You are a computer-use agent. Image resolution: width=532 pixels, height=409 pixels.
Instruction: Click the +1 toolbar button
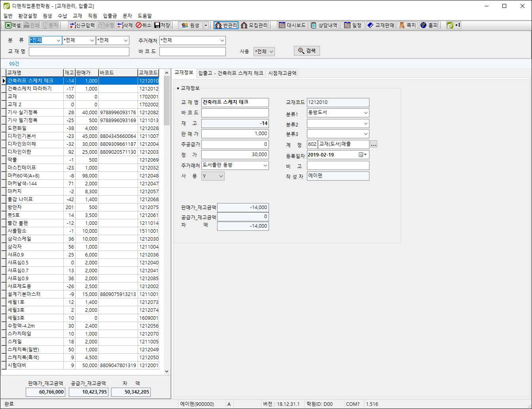point(454,25)
